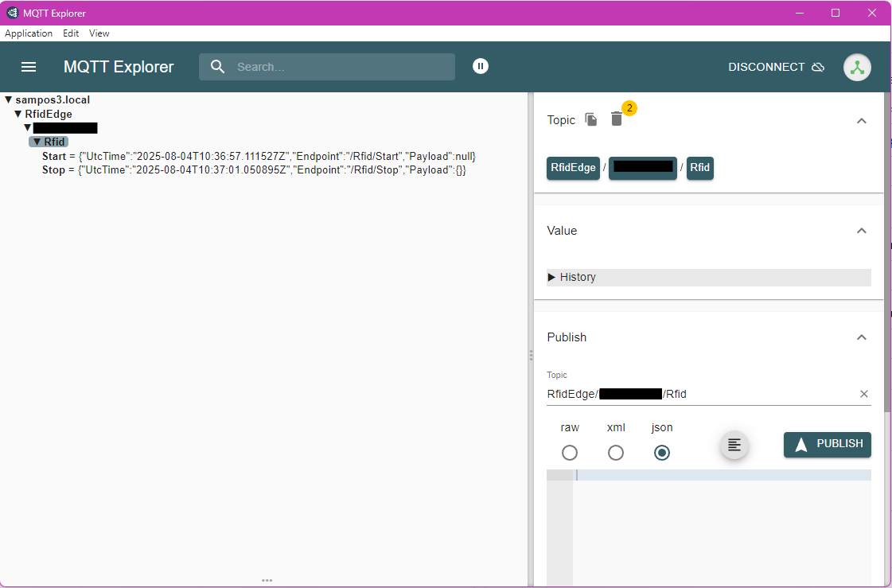The image size is (892, 588).
Task: Click the MQTT Explorer title bar app icon
Action: click(x=12, y=13)
